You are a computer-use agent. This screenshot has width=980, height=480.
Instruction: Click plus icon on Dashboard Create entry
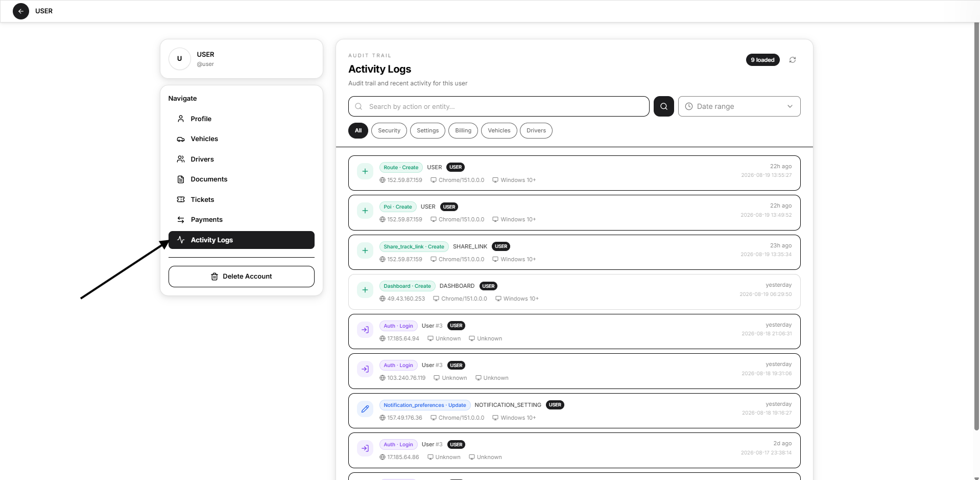coord(365,290)
